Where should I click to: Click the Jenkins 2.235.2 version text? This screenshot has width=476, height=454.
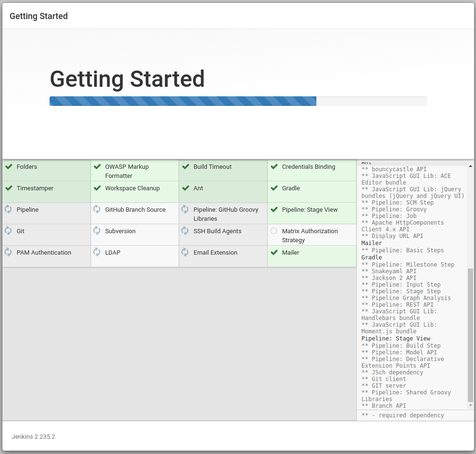[x=33, y=436]
